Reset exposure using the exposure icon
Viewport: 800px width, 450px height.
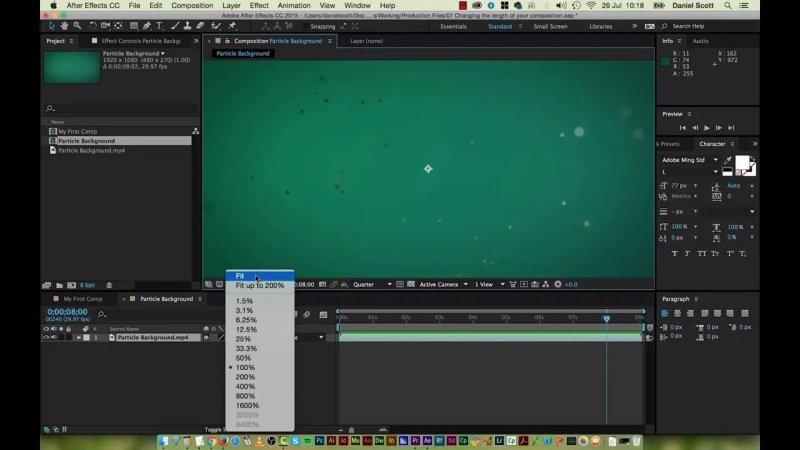(x=558, y=284)
